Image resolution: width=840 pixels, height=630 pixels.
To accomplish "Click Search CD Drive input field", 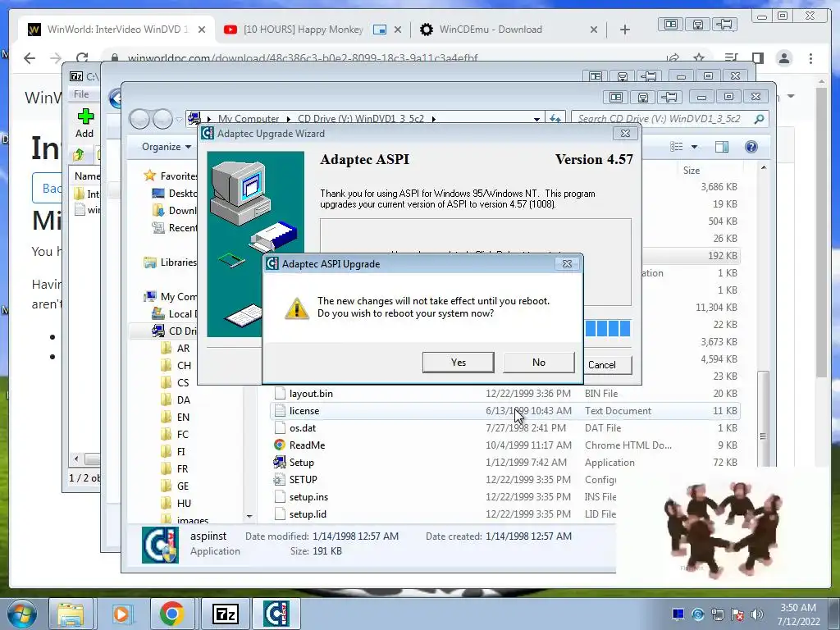I will (x=669, y=119).
